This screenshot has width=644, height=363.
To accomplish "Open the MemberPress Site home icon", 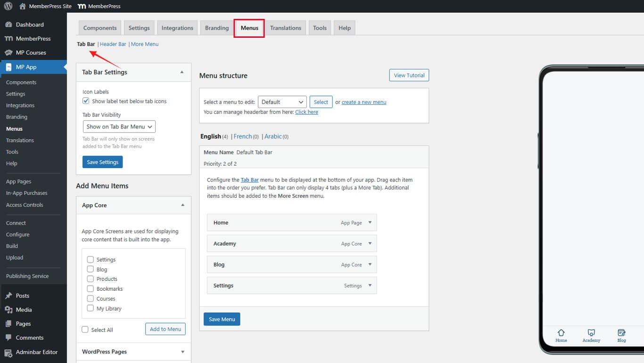I will (x=23, y=6).
